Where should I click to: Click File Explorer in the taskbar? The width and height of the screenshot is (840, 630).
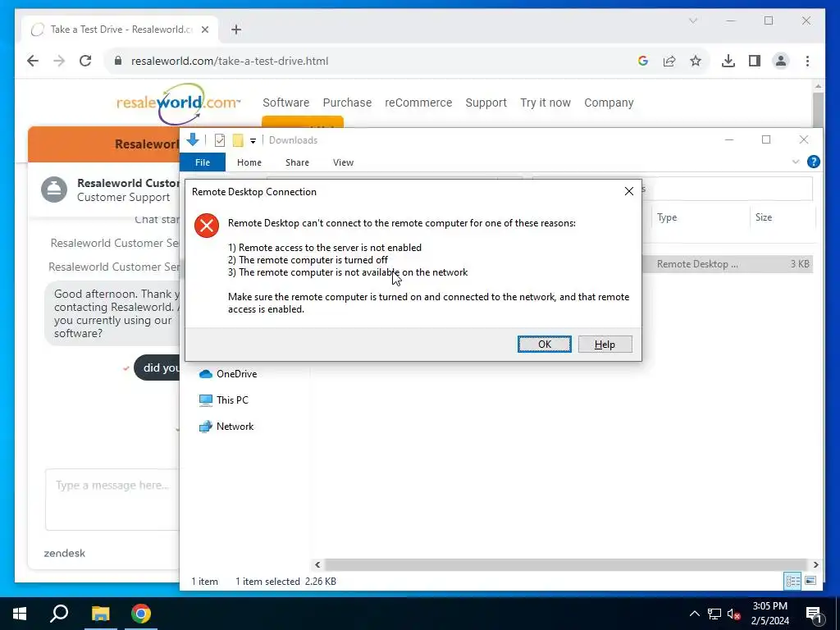click(x=100, y=614)
